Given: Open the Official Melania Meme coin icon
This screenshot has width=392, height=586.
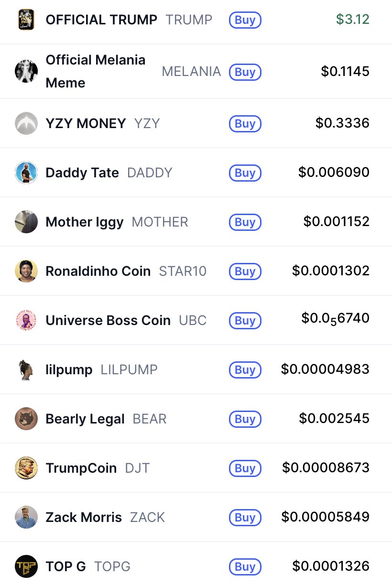Looking at the screenshot, I should 26,72.
